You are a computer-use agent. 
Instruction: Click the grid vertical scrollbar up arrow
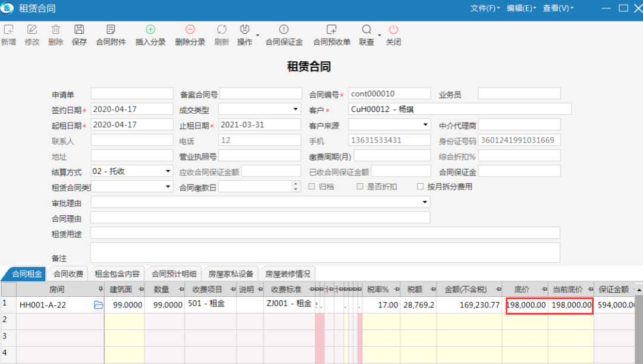[639, 290]
